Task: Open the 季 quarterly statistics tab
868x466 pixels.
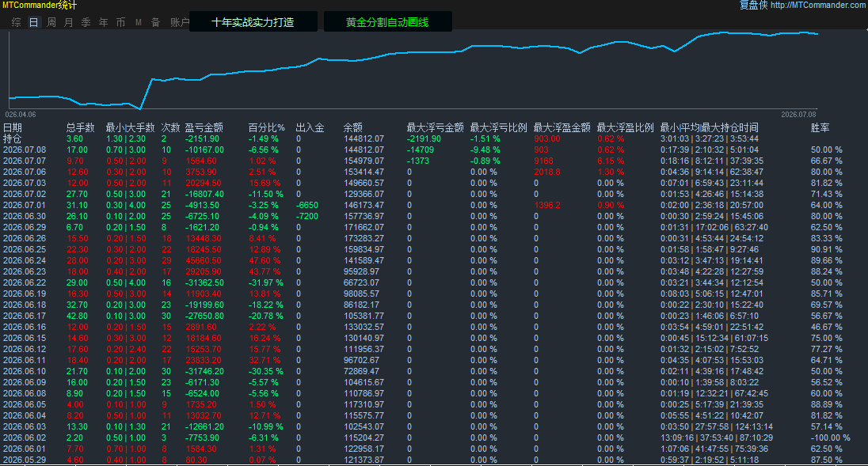Action: (86, 23)
